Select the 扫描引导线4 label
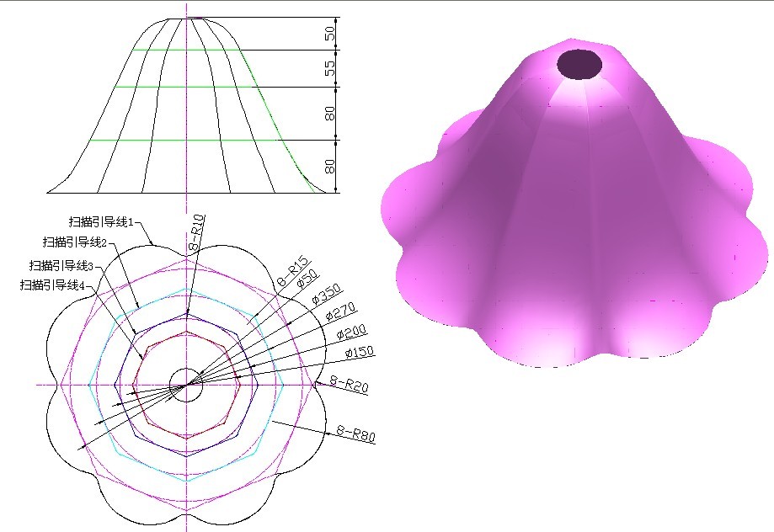Screen dimensions: 774x532 point(53,285)
